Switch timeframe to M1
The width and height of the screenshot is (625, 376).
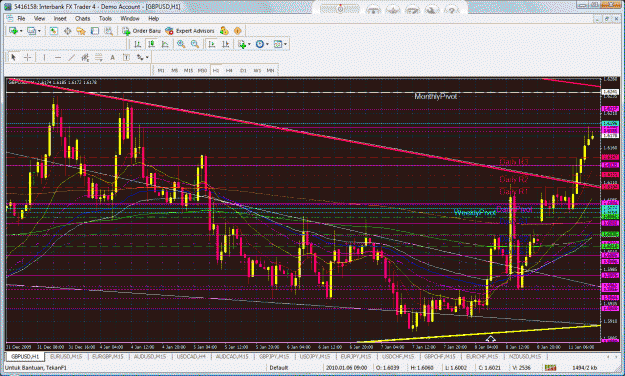pyautogui.click(x=161, y=70)
